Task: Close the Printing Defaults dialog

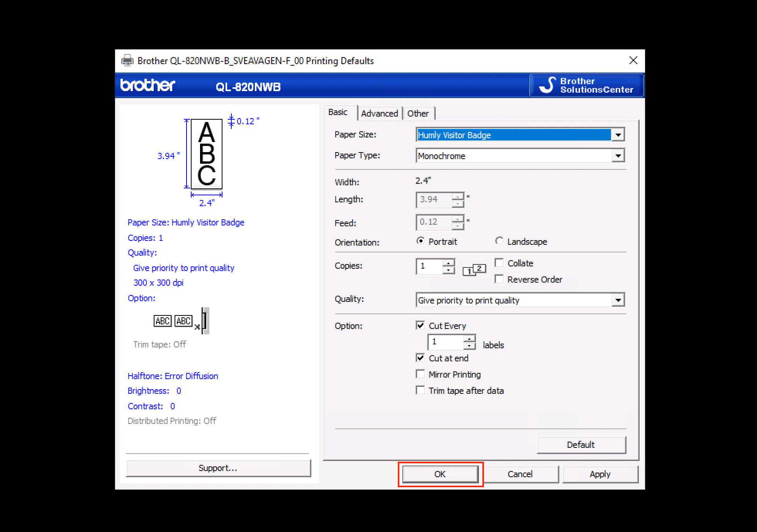Action: click(x=633, y=61)
